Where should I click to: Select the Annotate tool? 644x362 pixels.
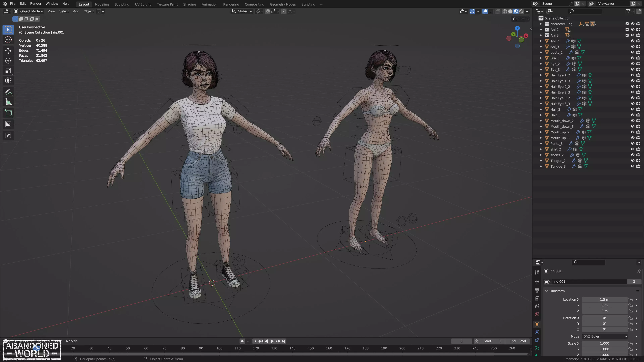[x=8, y=92]
